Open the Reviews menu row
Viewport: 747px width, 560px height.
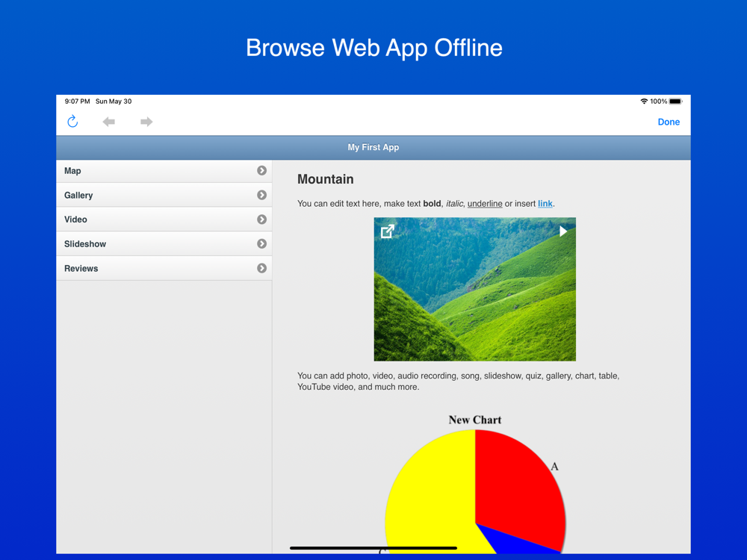[164, 268]
